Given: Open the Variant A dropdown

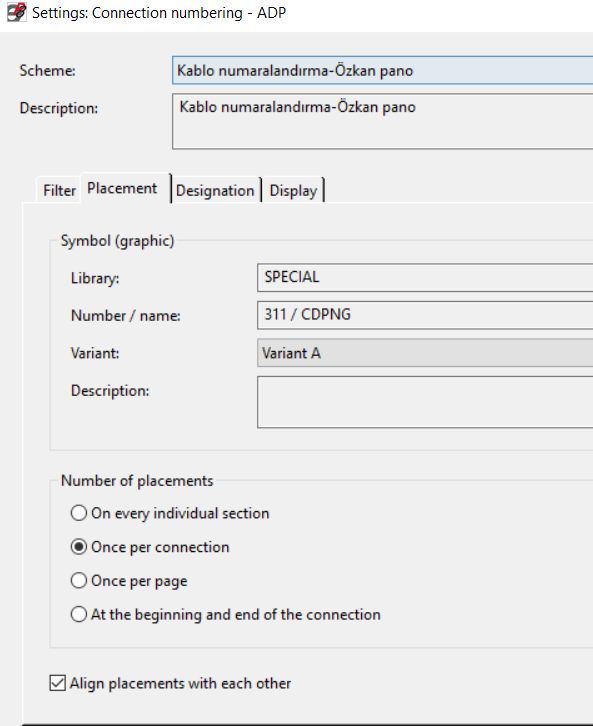Looking at the screenshot, I should 425,353.
